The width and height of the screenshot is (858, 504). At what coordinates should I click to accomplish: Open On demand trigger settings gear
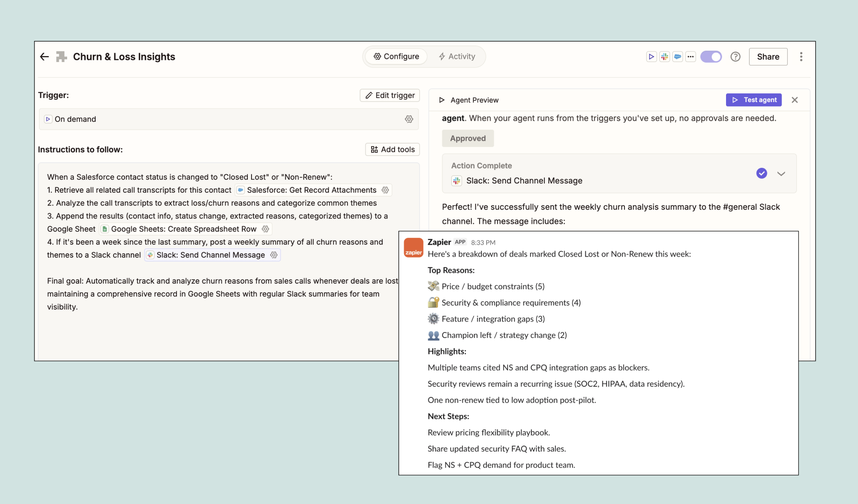pyautogui.click(x=409, y=119)
